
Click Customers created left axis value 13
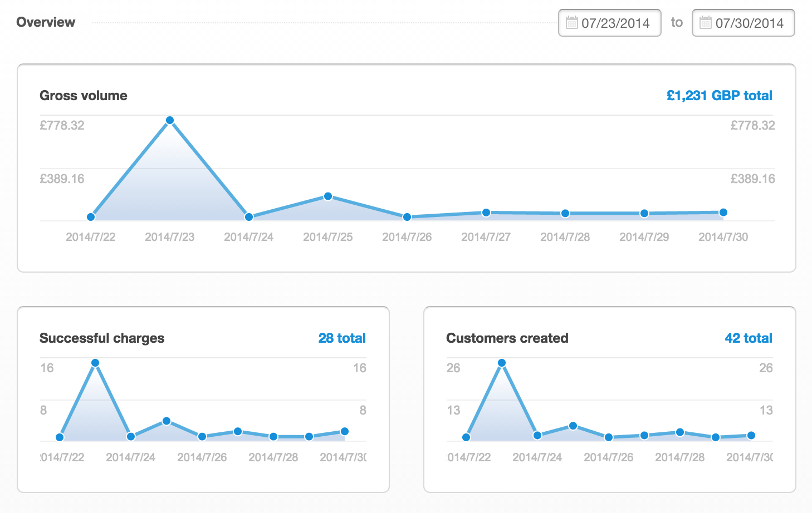(453, 410)
